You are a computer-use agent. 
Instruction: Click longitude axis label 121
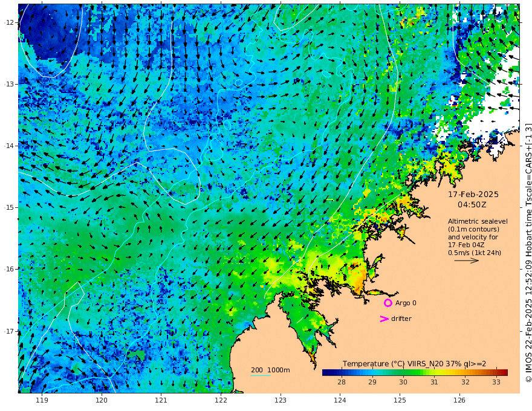click(161, 400)
